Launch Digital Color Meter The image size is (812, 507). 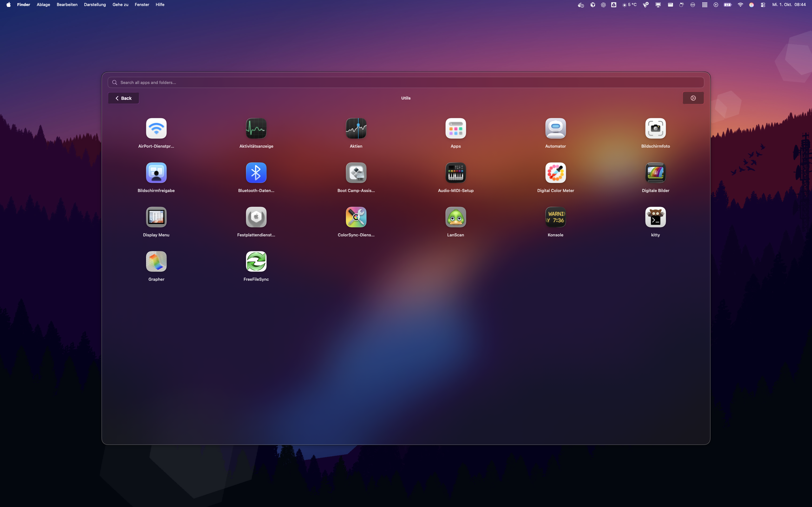point(555,173)
